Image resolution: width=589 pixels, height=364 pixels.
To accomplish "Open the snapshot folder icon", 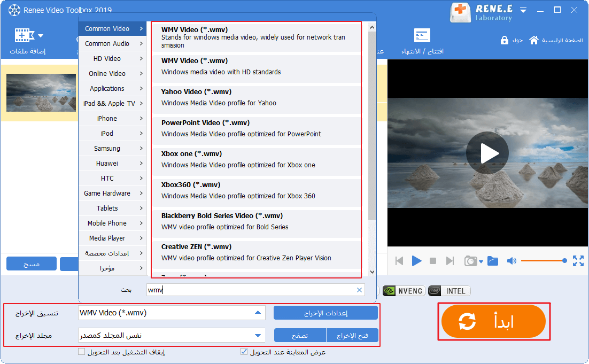I will [493, 261].
